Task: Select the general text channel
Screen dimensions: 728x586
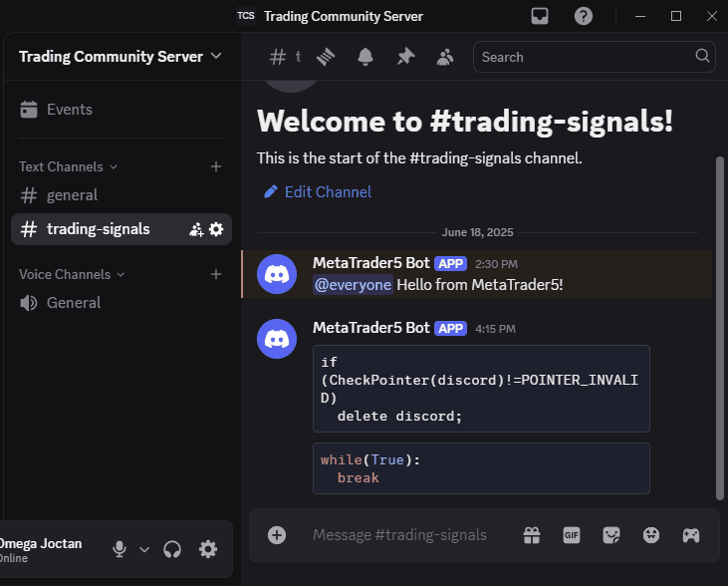Action: pos(121,195)
